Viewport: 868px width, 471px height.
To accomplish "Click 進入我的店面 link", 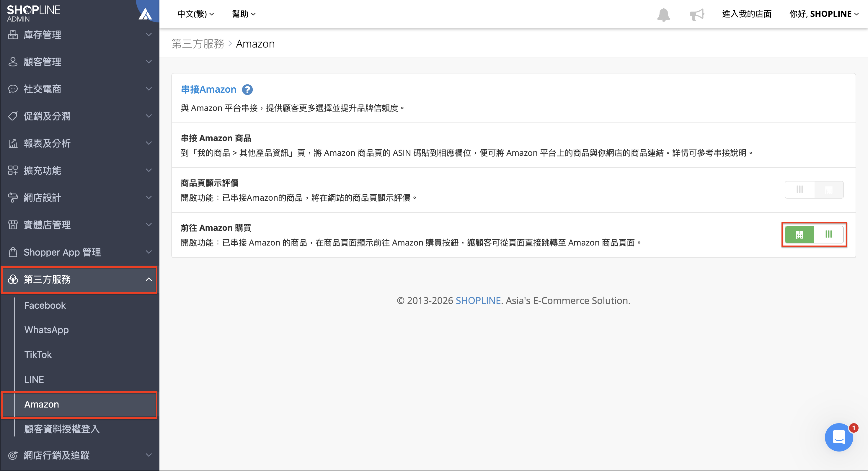I will point(747,14).
